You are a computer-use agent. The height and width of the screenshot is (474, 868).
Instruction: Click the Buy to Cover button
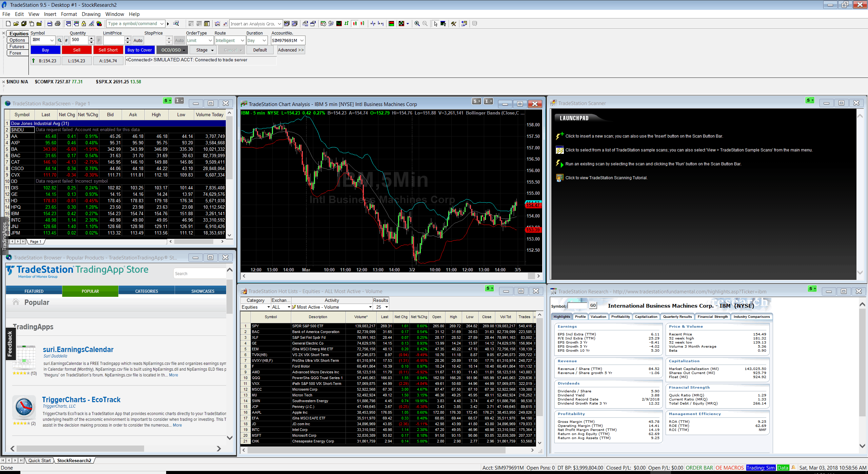[x=140, y=50]
